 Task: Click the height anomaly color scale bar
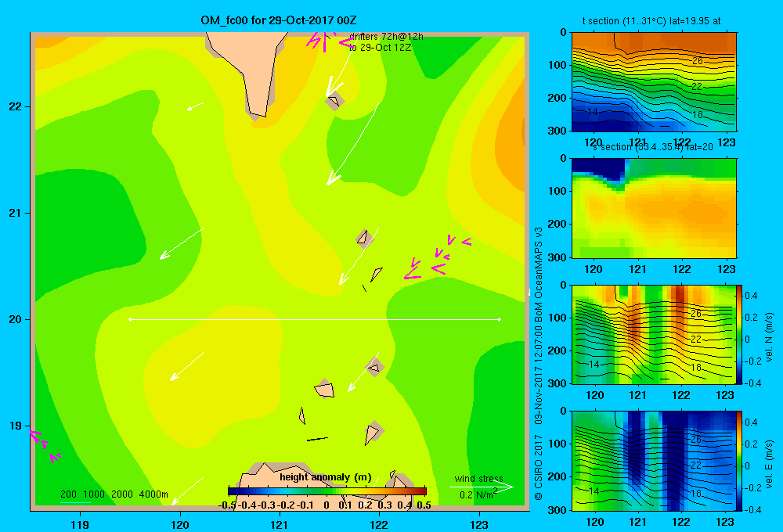327,491
